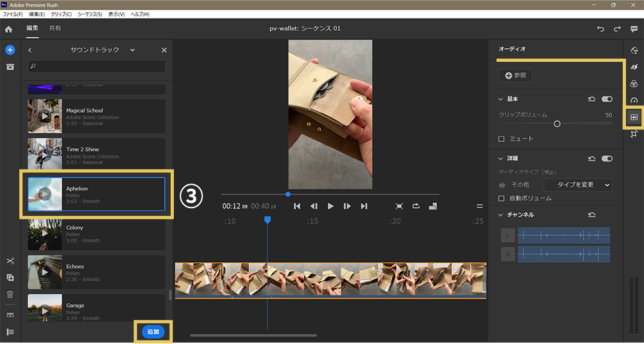Screen dimensions: 644x344
Task: Toggle full screen preview icon
Action: coord(399,206)
